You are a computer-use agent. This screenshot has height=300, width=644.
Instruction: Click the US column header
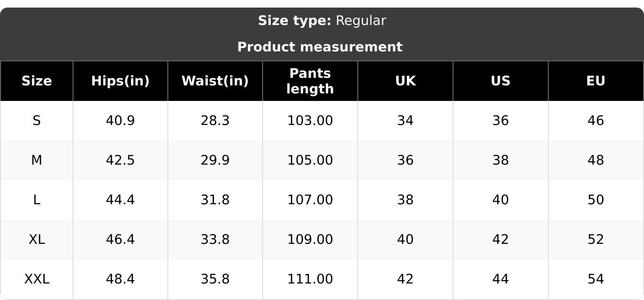(x=501, y=81)
